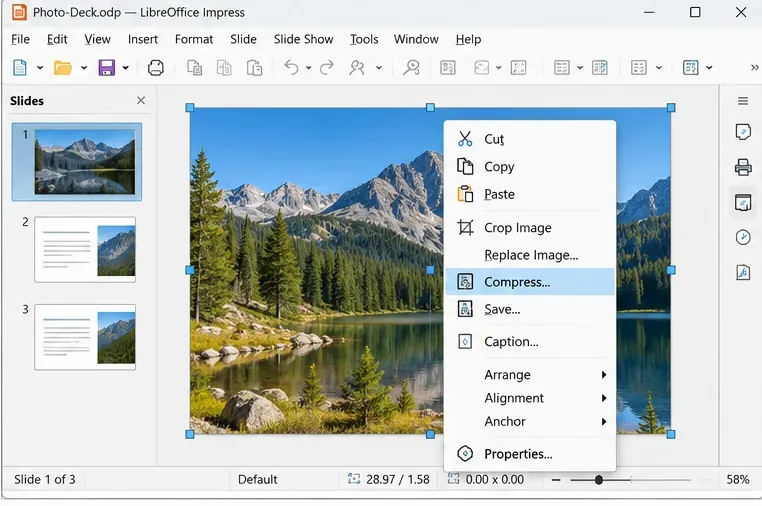This screenshot has height=506, width=762.
Task: Open the Alignment submenu
Action: tap(530, 398)
